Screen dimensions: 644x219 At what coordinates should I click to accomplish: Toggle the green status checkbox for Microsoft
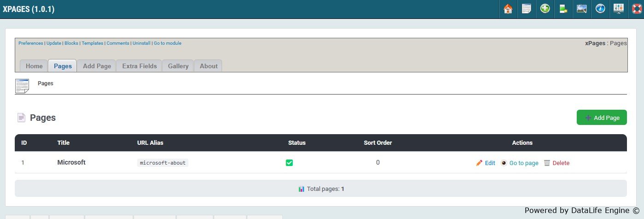click(x=289, y=163)
